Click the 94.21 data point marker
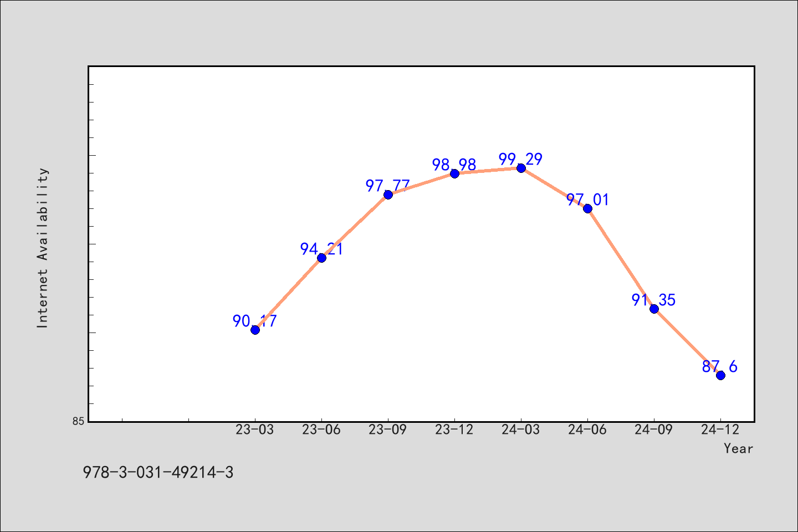This screenshot has height=532, width=798. pos(321,258)
